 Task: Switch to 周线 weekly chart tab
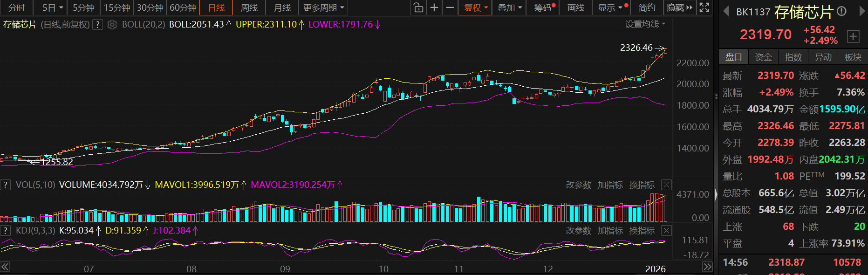point(249,7)
